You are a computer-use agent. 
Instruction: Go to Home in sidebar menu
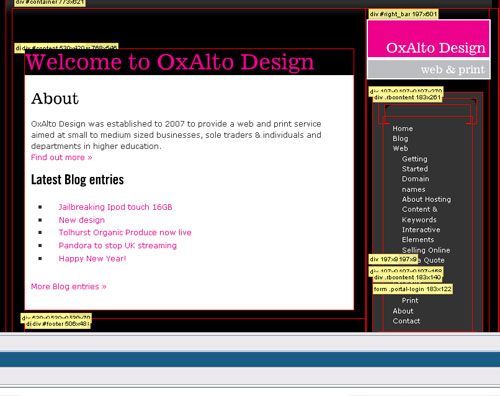coord(403,129)
